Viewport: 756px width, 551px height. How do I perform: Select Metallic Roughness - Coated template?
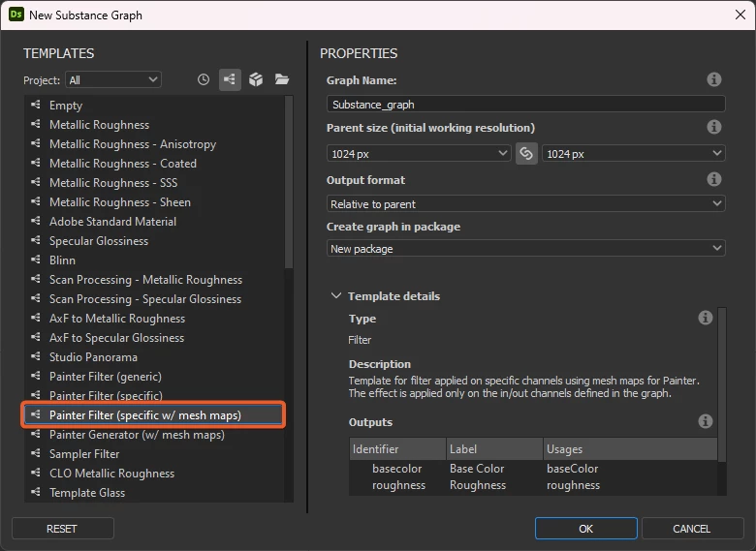click(x=154, y=164)
